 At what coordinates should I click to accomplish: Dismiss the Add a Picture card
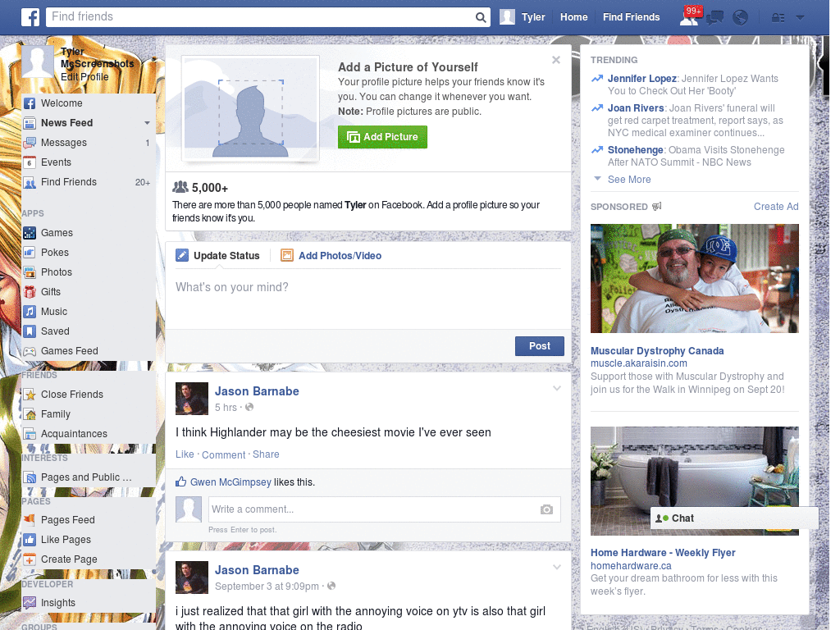(556, 60)
